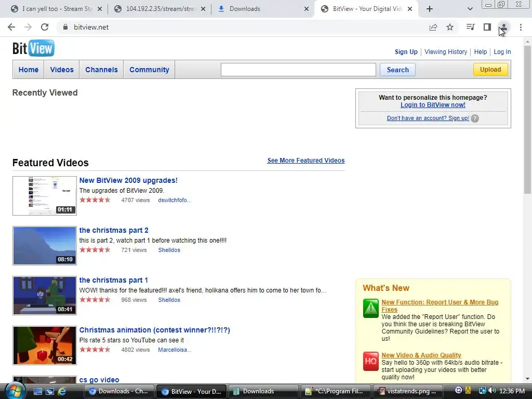The width and height of the screenshot is (532, 399).
Task: Click the padlock site info icon
Action: click(65, 27)
